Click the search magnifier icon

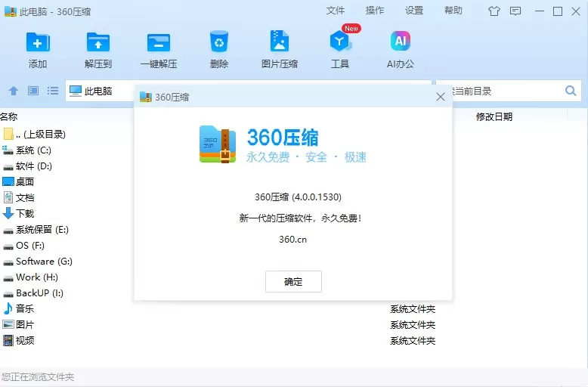pyautogui.click(x=571, y=91)
